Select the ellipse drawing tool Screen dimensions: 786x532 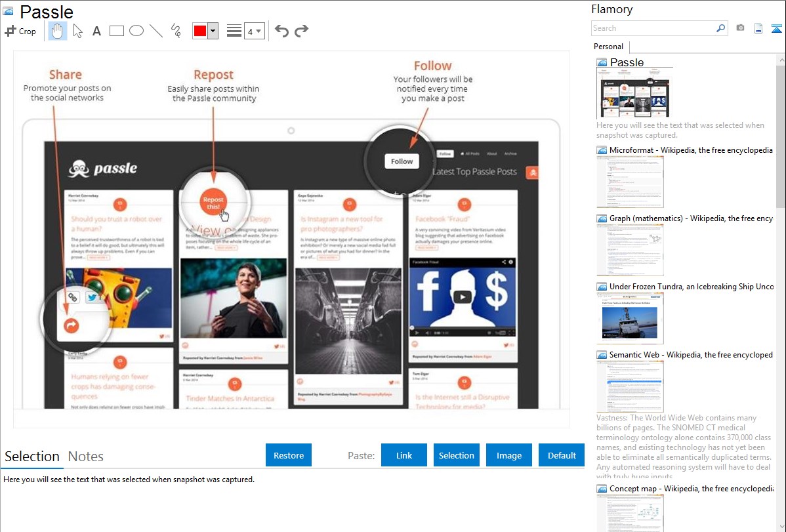point(136,31)
